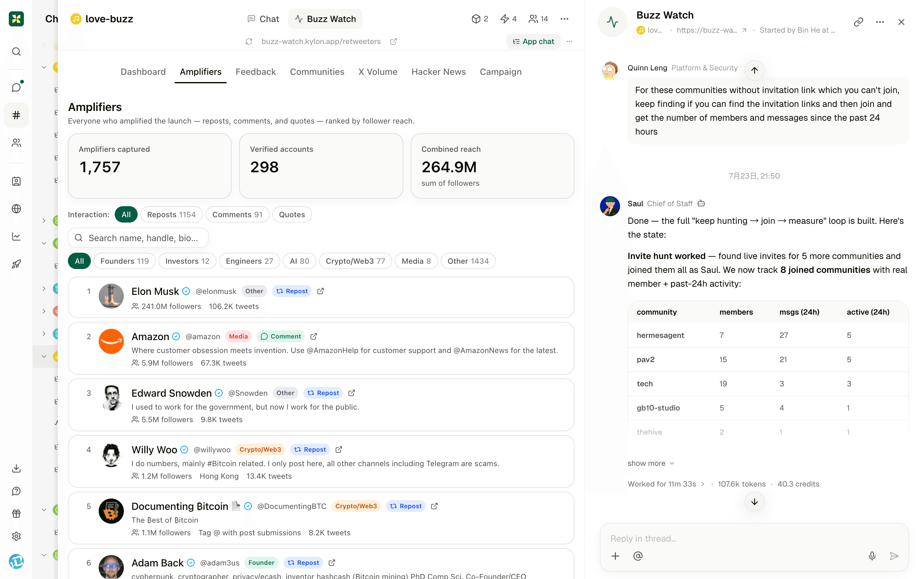Open the people icon in left sidebar

click(x=16, y=143)
